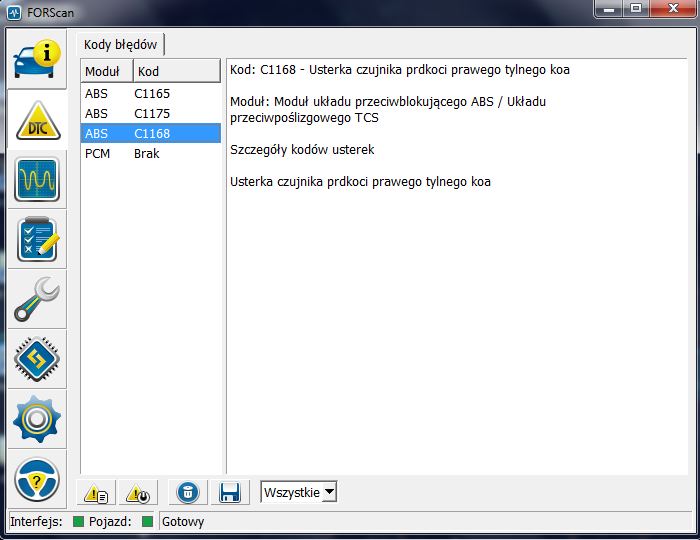Open the tests checklist section
Viewport: 700px width, 540px height.
[x=37, y=240]
